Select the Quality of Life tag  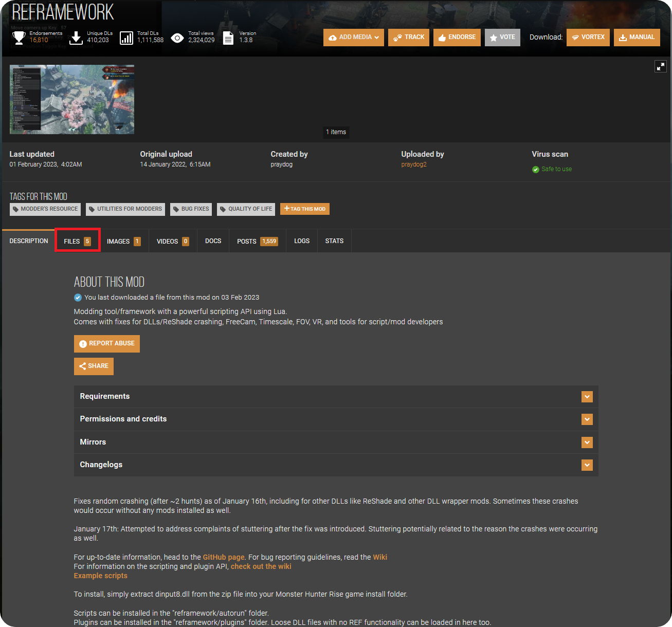246,209
